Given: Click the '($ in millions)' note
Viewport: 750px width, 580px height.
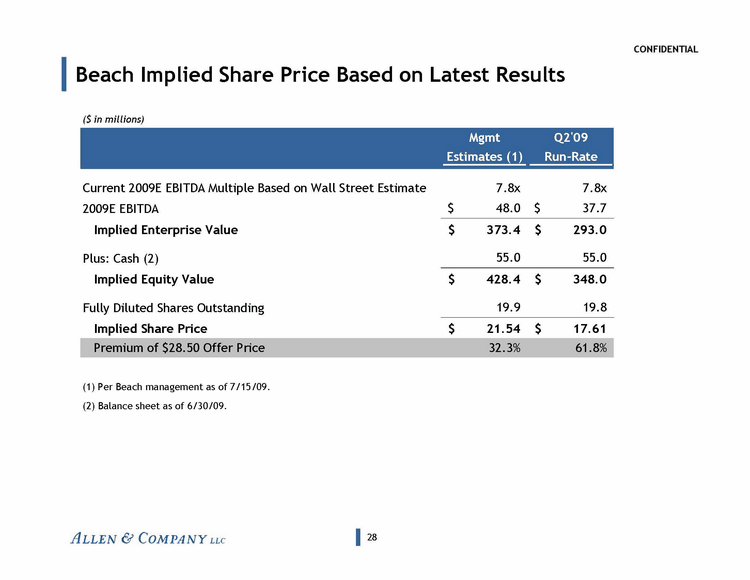Looking at the screenshot, I should click(x=113, y=119).
